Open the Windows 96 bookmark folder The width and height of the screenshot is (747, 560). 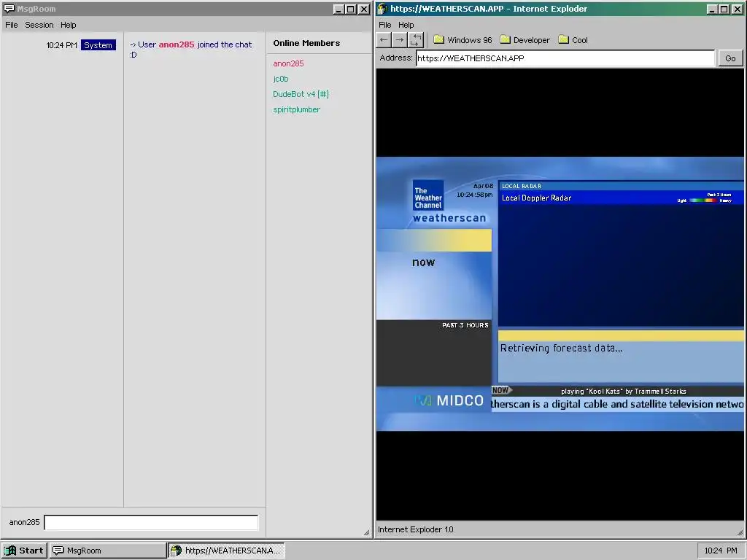[462, 40]
